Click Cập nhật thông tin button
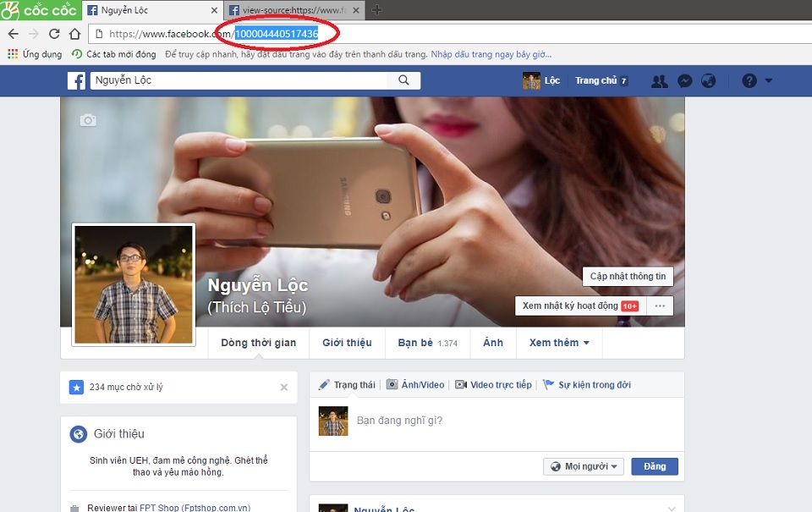Viewport: 812px width, 512px height. (x=628, y=276)
